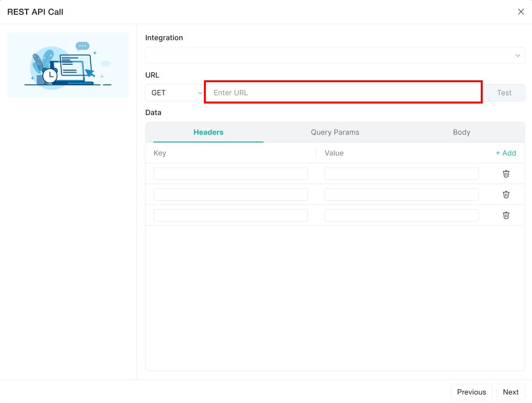Go to the Next step
This screenshot has height=403, width=532.
(510, 392)
